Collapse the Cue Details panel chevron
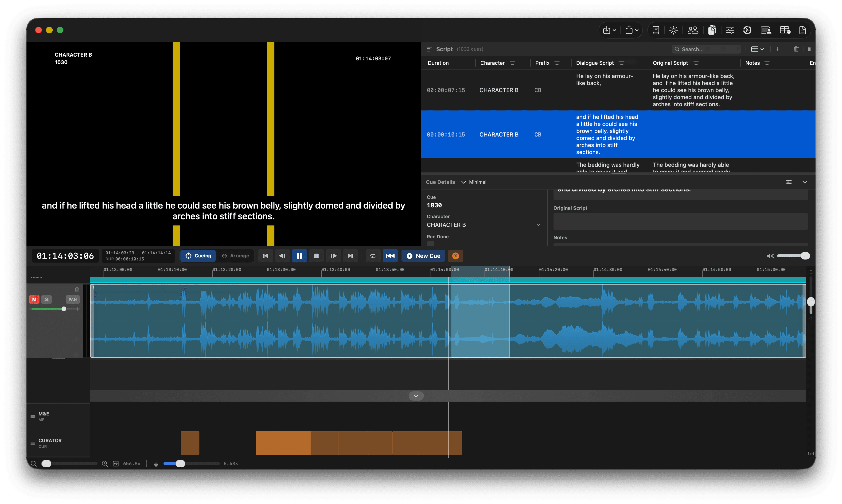The height and width of the screenshot is (504, 842). click(805, 182)
